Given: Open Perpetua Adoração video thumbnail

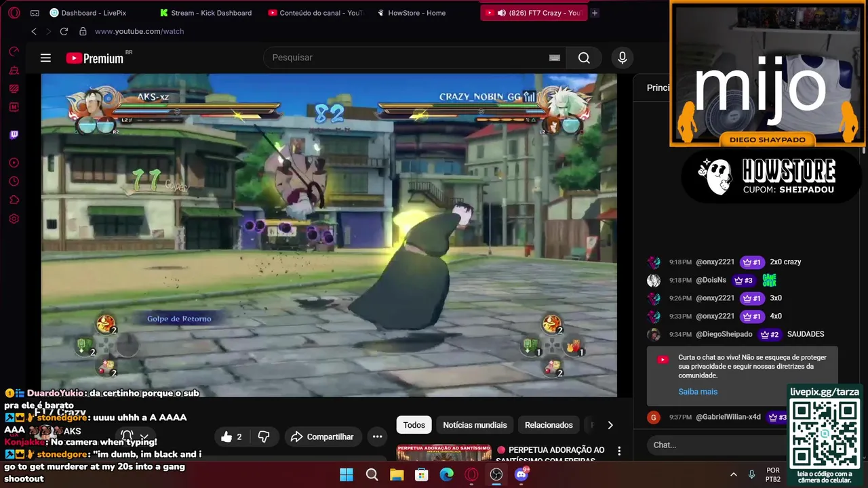Looking at the screenshot, I should pos(443,453).
